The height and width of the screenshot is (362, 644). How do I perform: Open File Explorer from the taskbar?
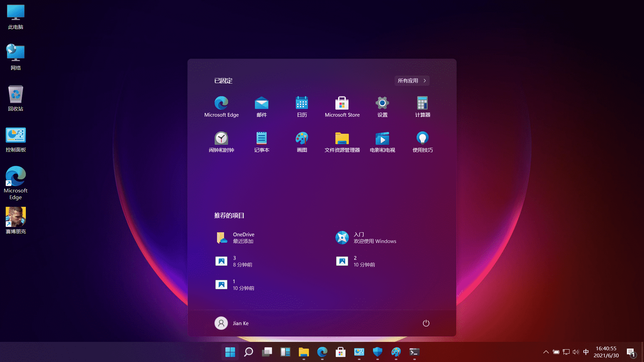304,352
